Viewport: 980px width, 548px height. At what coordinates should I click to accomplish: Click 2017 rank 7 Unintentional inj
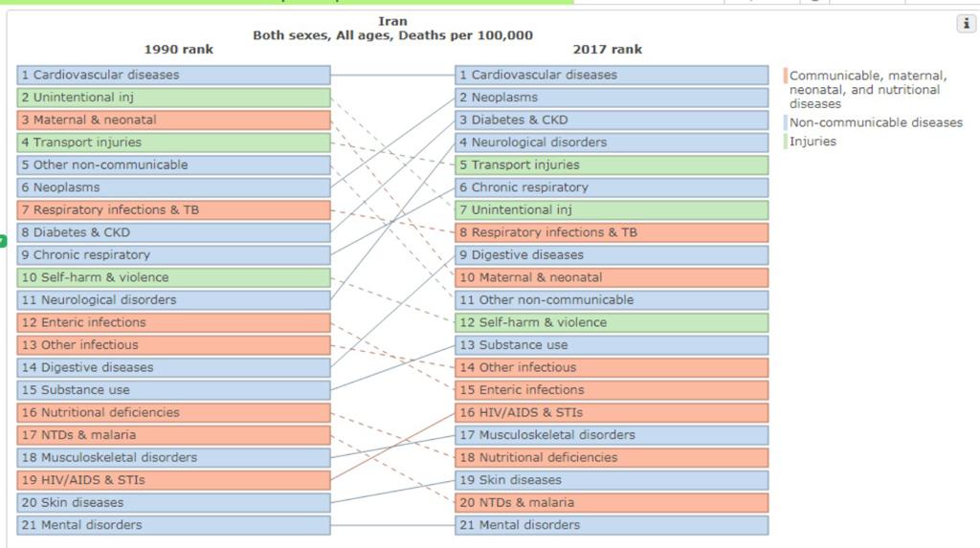coord(612,210)
